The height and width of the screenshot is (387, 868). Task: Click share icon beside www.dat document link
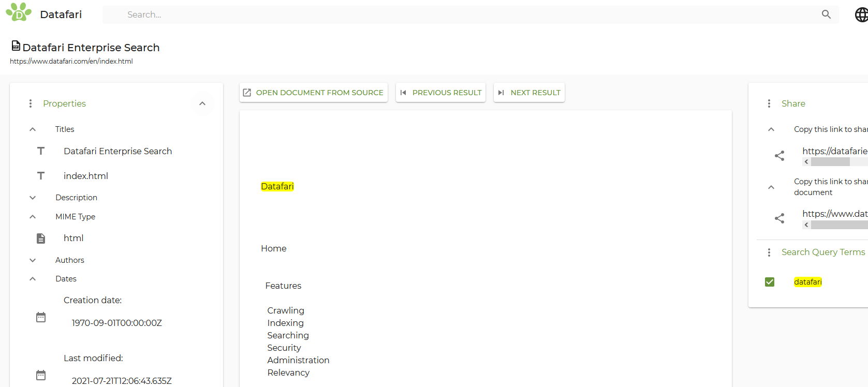point(779,218)
